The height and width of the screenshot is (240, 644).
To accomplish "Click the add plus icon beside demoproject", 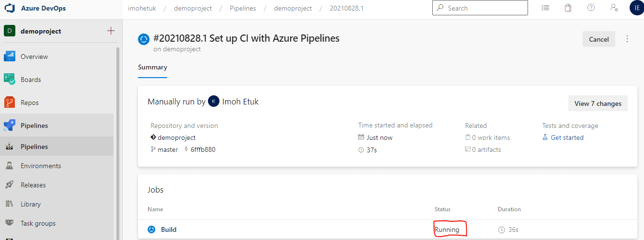I will (111, 31).
